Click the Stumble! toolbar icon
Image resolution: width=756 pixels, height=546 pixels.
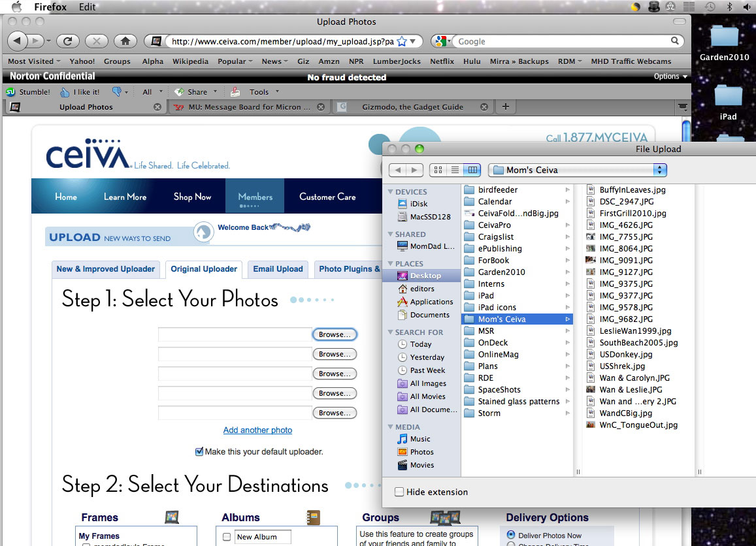27,91
